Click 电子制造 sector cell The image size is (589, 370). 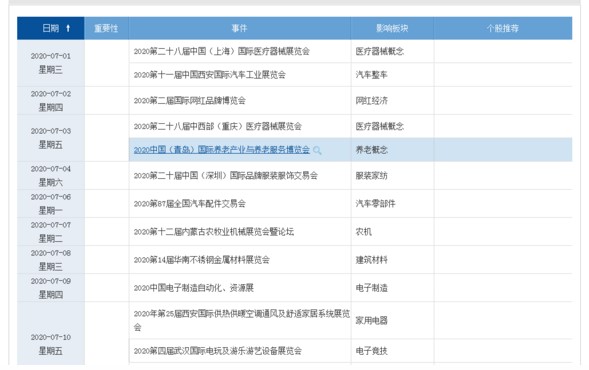click(372, 288)
